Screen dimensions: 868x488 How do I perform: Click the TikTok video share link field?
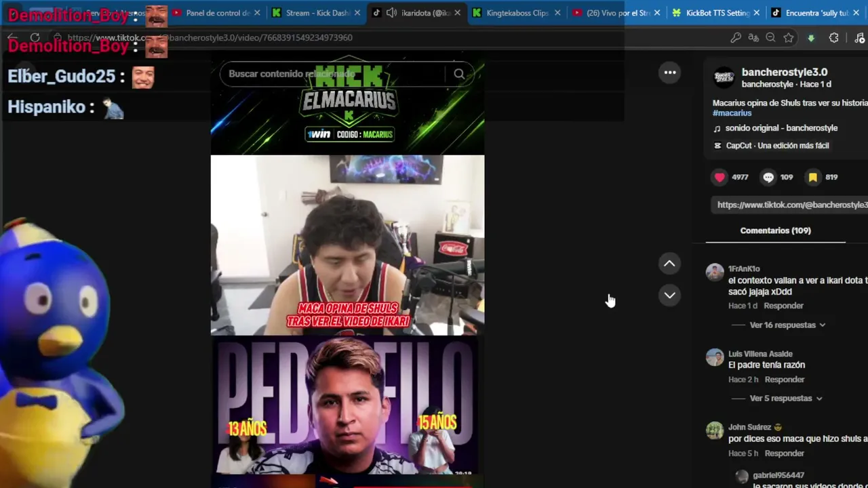tap(789, 205)
